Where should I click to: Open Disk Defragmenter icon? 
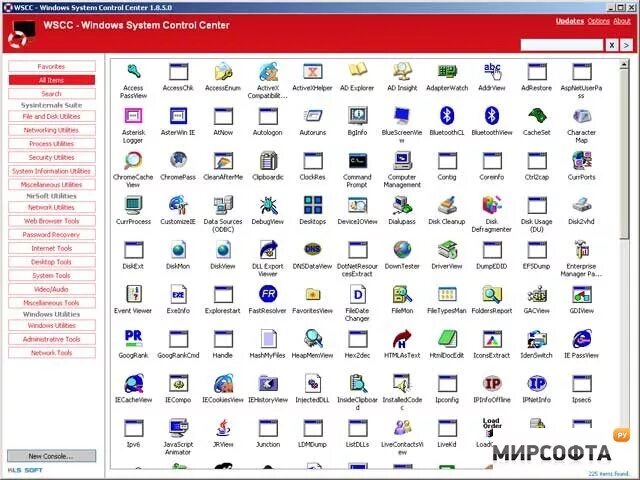[492, 205]
